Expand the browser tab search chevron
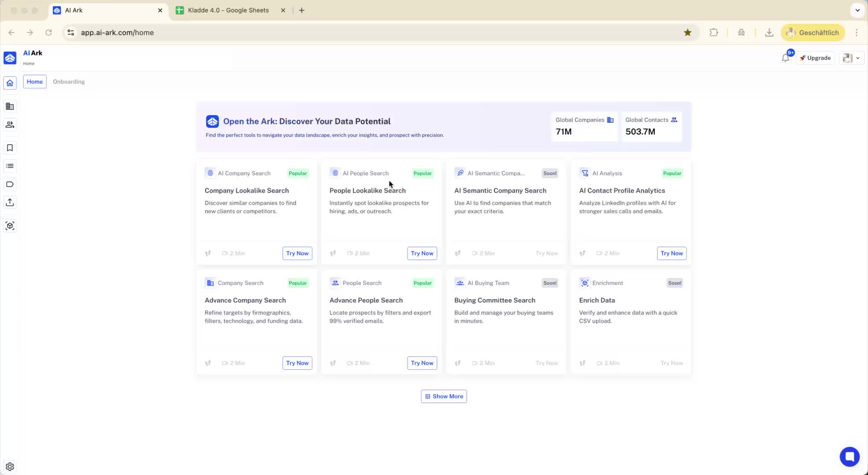This screenshot has width=868, height=475. pos(857,10)
